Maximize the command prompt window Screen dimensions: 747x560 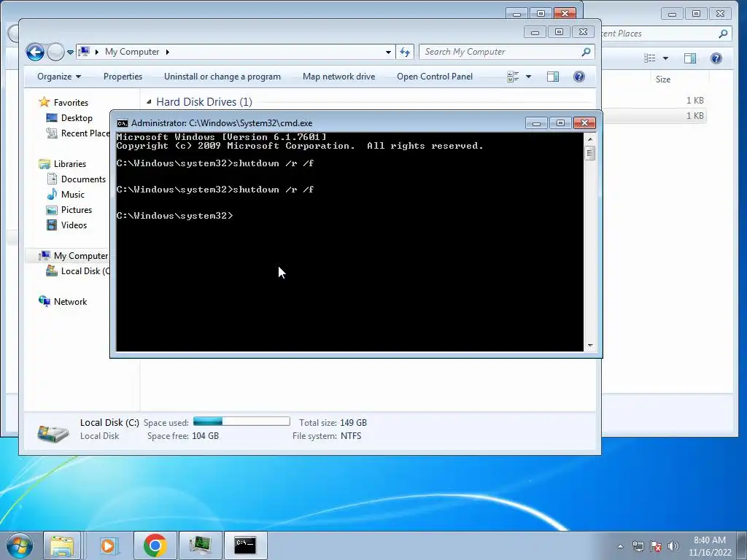[560, 123]
